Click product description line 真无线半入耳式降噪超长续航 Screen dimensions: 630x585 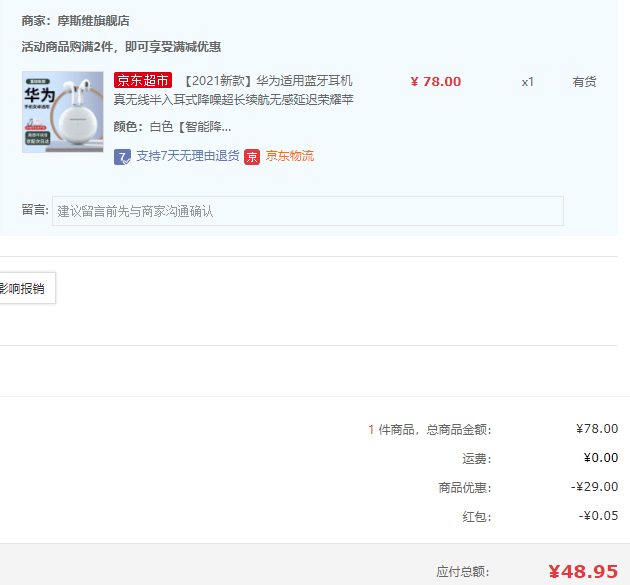tap(233, 99)
